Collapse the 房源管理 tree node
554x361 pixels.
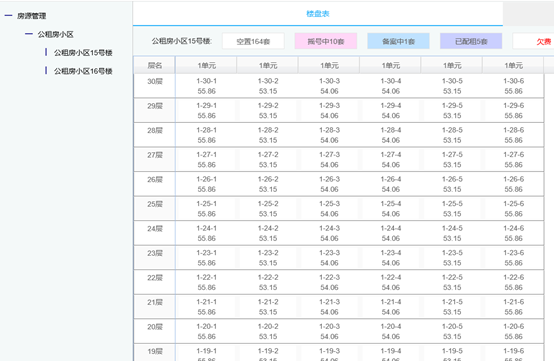8,16
